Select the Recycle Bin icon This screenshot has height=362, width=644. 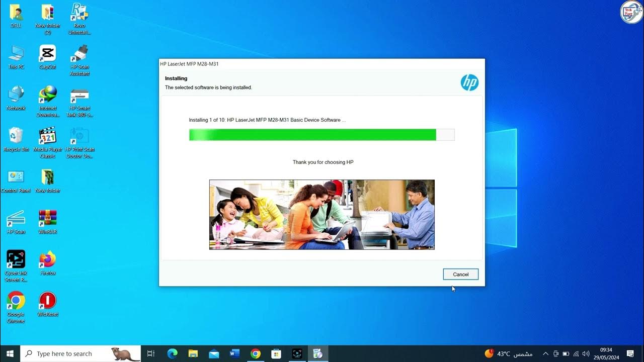16,139
